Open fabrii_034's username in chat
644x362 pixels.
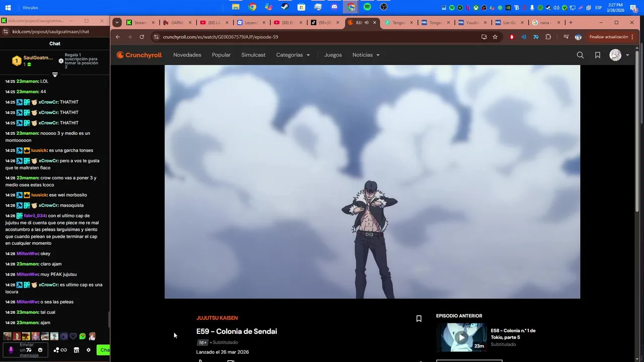(35, 216)
